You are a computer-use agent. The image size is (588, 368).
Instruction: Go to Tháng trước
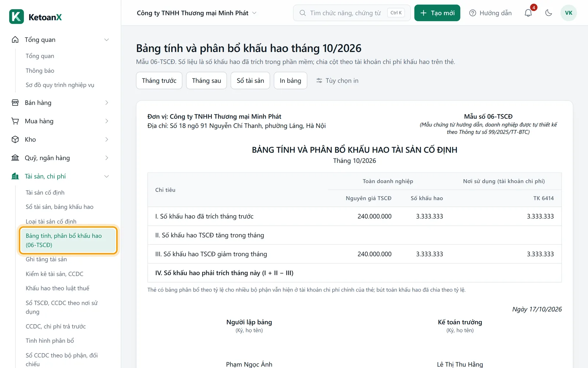pyautogui.click(x=159, y=81)
